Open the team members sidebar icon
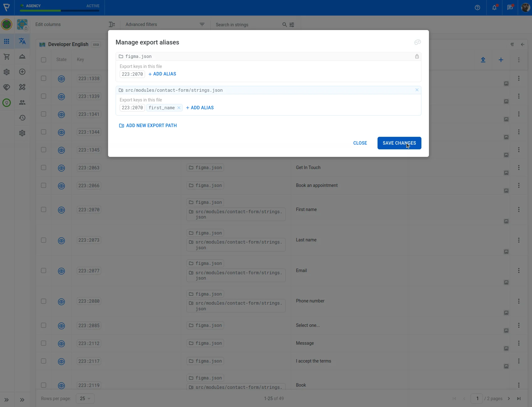Image resolution: width=532 pixels, height=407 pixels. tap(22, 102)
